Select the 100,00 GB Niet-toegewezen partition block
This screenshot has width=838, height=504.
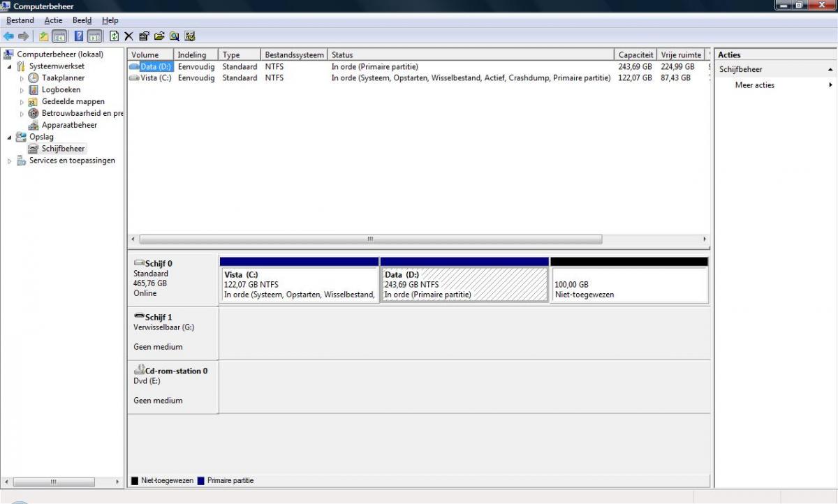628,285
